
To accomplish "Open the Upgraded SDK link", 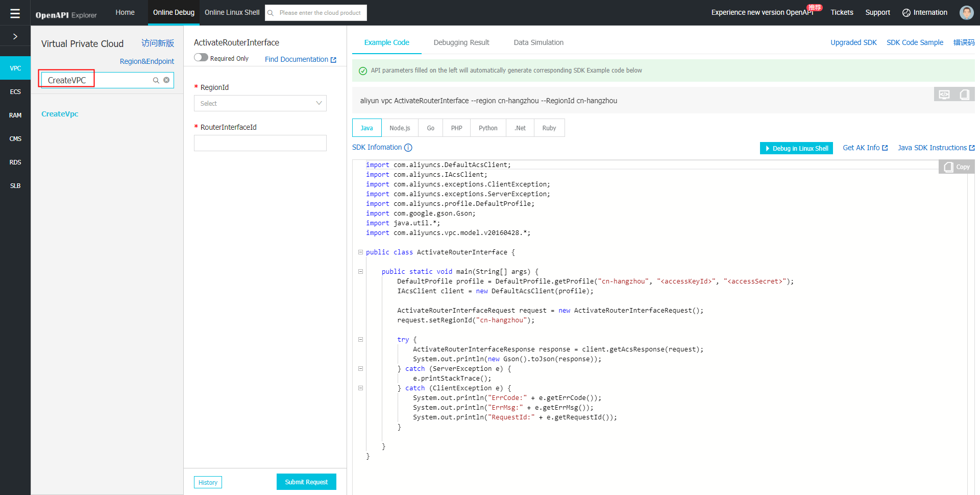I will pos(853,42).
